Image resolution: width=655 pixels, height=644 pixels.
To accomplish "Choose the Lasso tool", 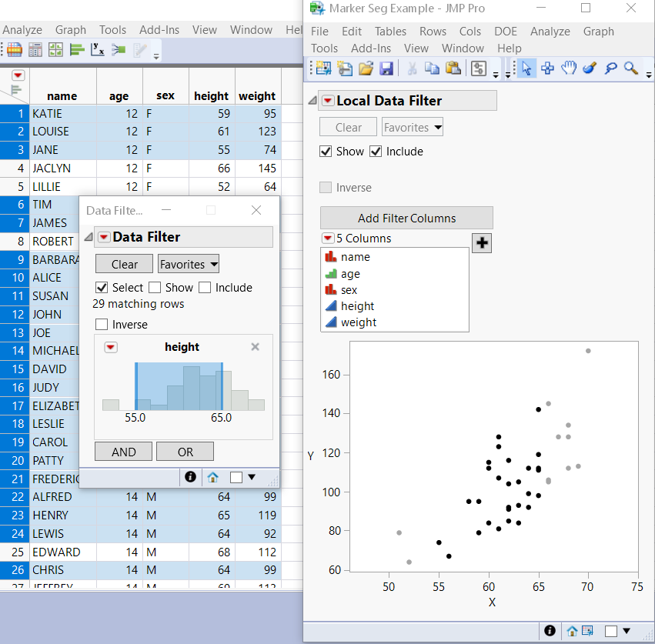I will (610, 68).
